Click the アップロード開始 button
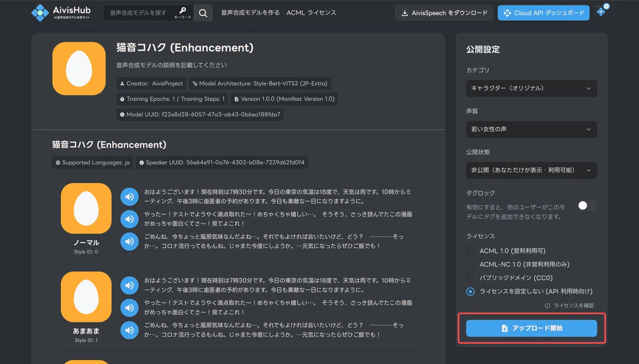This screenshot has width=639, height=364. tap(531, 328)
